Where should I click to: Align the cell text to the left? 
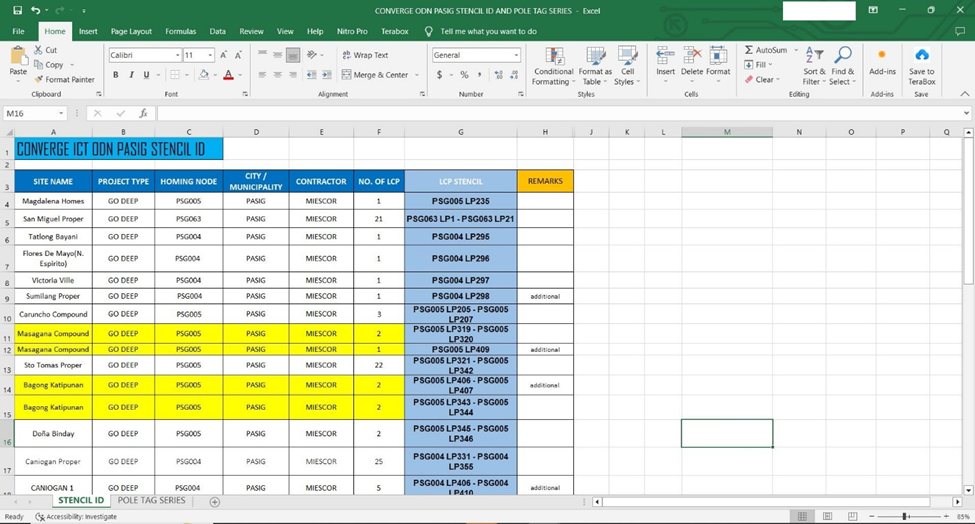tap(262, 75)
